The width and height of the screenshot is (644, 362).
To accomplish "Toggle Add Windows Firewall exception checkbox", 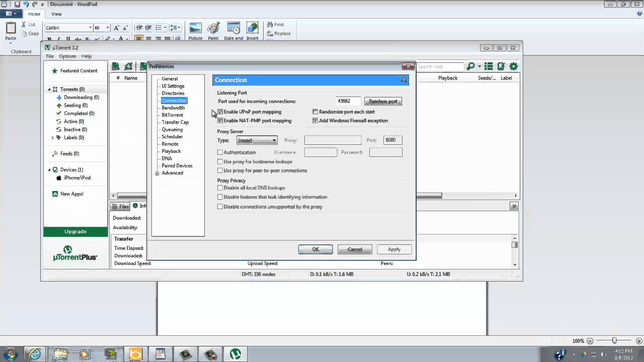I will coord(315,121).
